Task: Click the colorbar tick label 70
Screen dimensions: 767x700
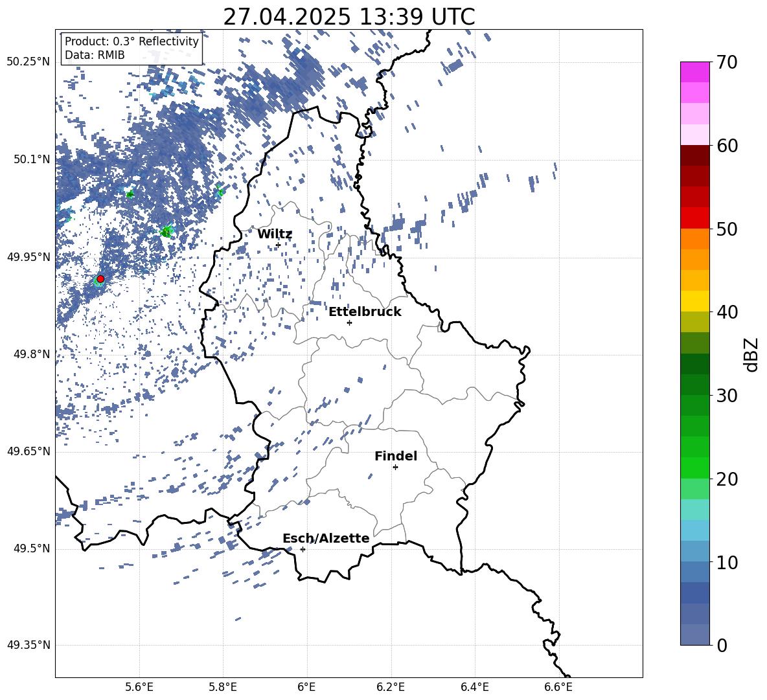Action: click(x=726, y=63)
